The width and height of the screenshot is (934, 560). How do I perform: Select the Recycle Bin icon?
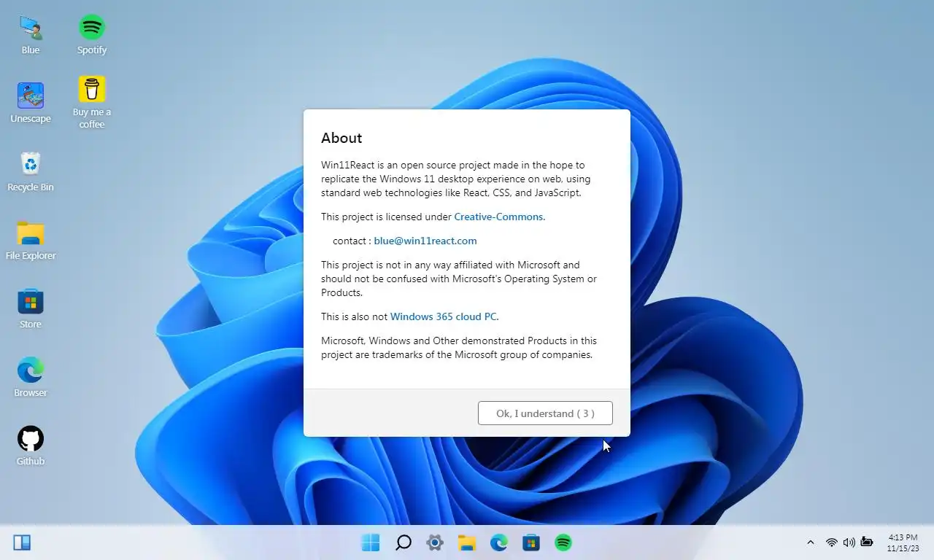click(x=31, y=171)
